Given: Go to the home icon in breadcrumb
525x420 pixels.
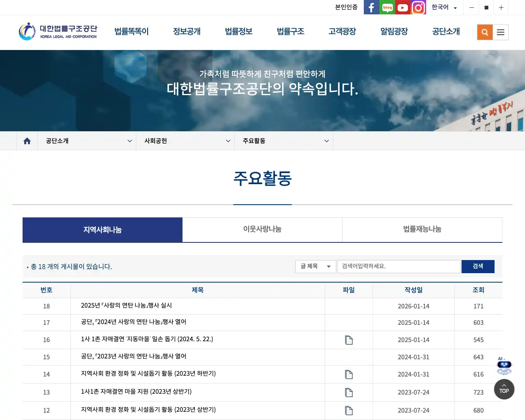Looking at the screenshot, I should coord(27,141).
